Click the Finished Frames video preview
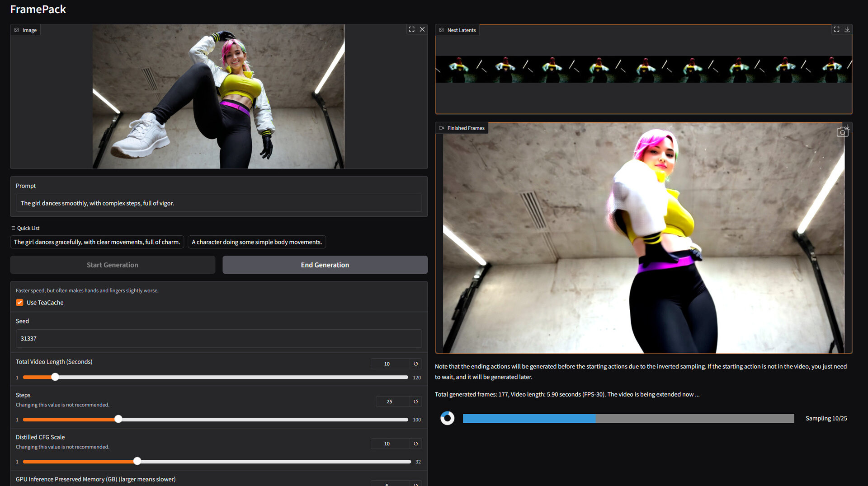 coord(643,238)
